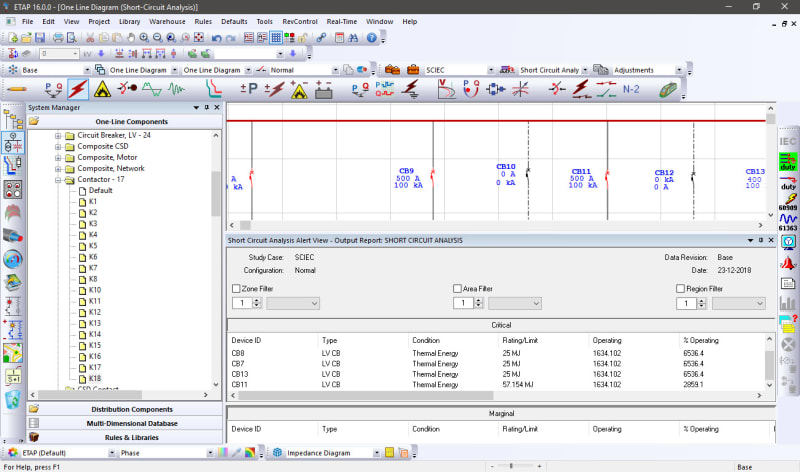Open the Library menu
800x472 pixels.
(x=130, y=21)
